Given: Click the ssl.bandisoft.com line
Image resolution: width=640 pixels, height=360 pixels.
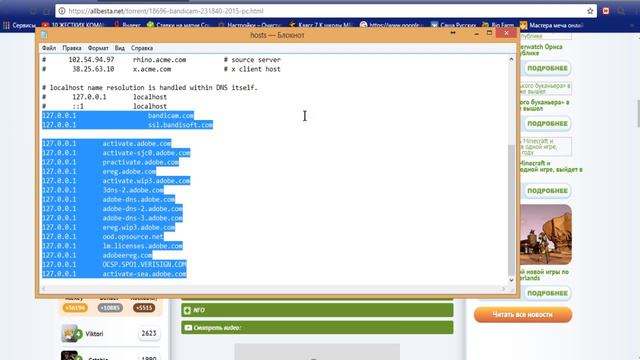Looking at the screenshot, I should tap(127, 125).
